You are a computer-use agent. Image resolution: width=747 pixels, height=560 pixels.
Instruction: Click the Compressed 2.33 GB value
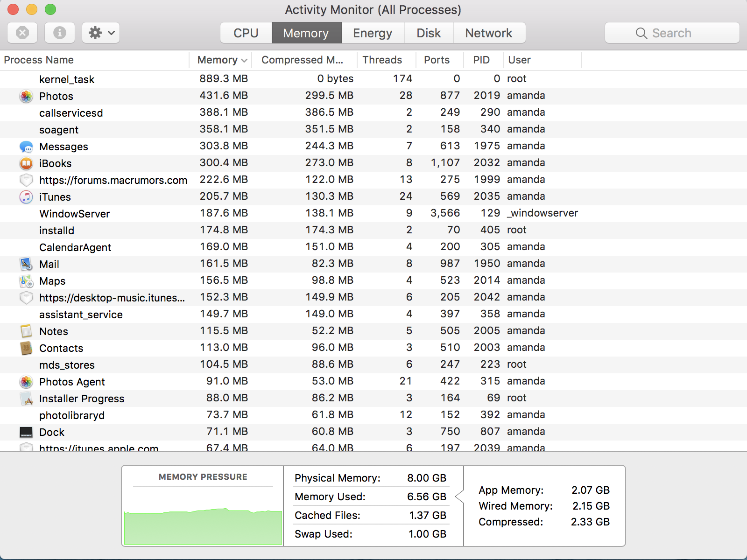pos(590,522)
